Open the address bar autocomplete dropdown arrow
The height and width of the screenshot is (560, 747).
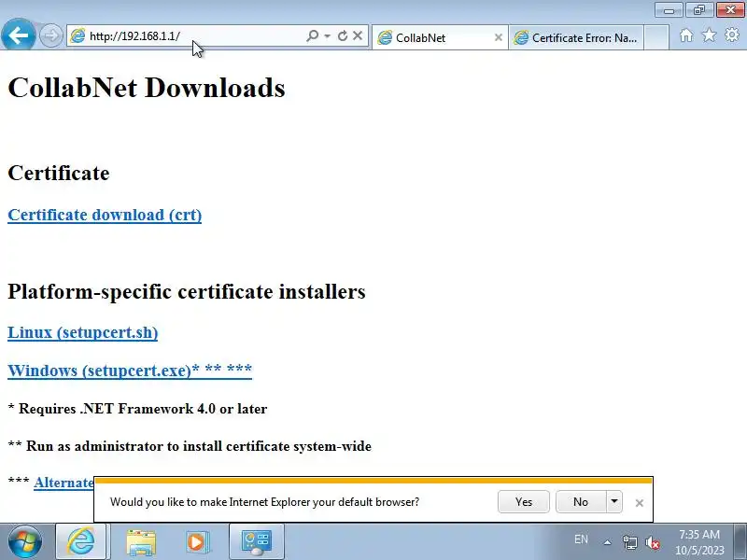328,35
